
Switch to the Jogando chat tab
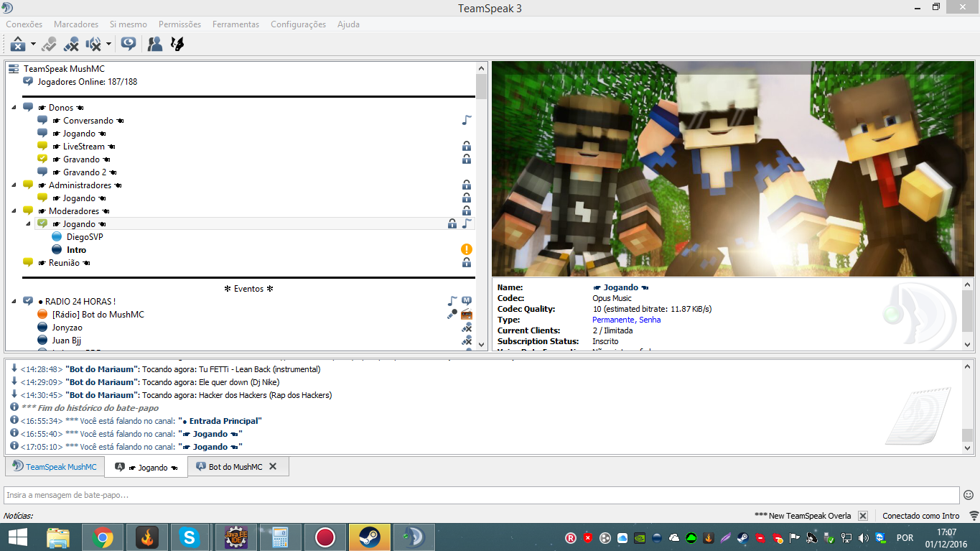(146, 467)
